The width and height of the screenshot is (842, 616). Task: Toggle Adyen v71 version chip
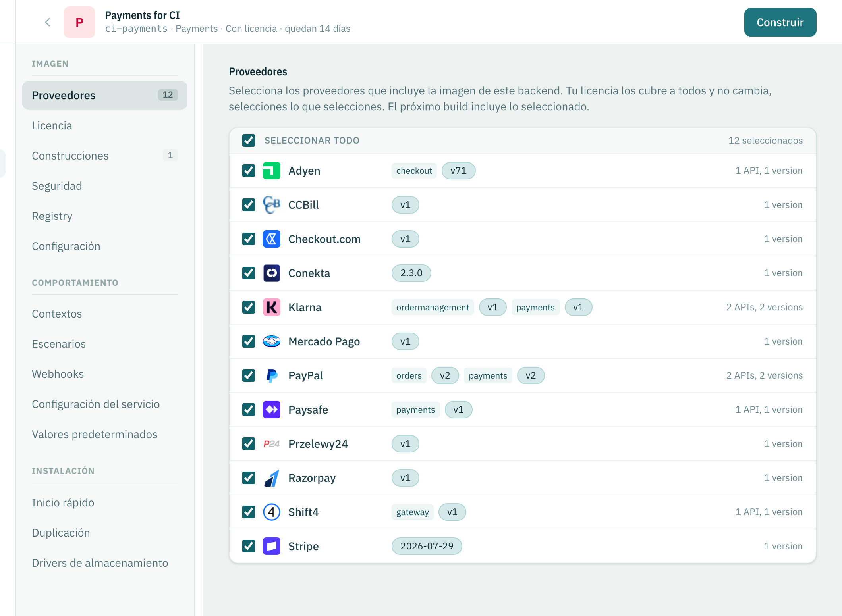pyautogui.click(x=458, y=171)
